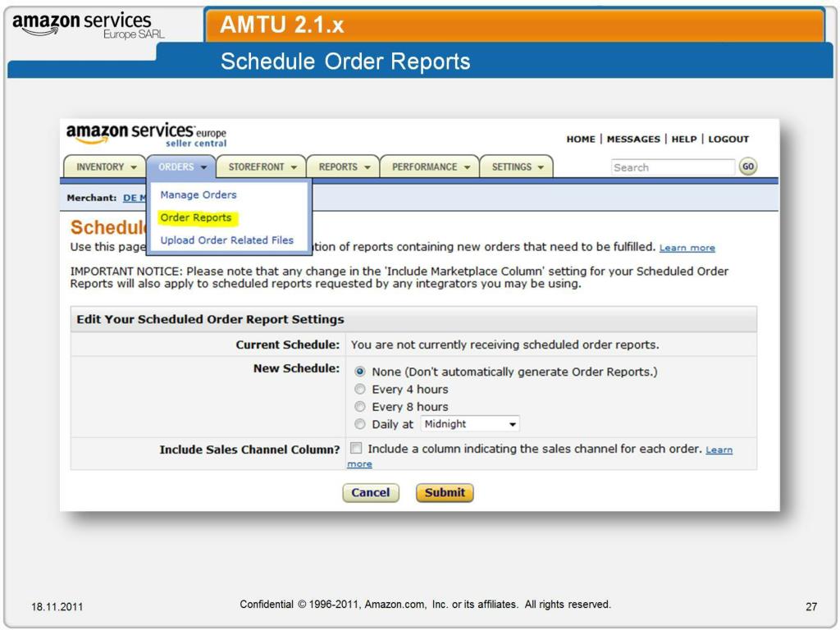Open the Performance tab
Viewport: 840px width, 630px height.
point(430,167)
